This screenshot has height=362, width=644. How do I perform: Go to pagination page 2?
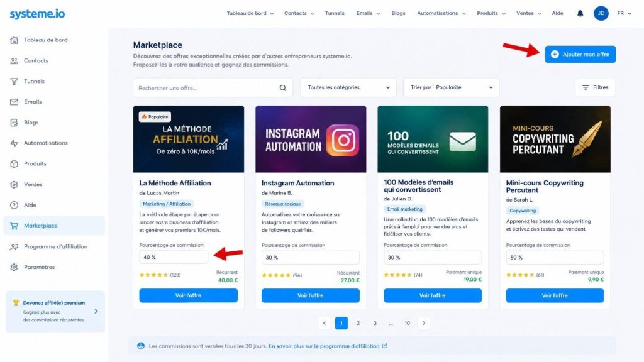pos(358,323)
